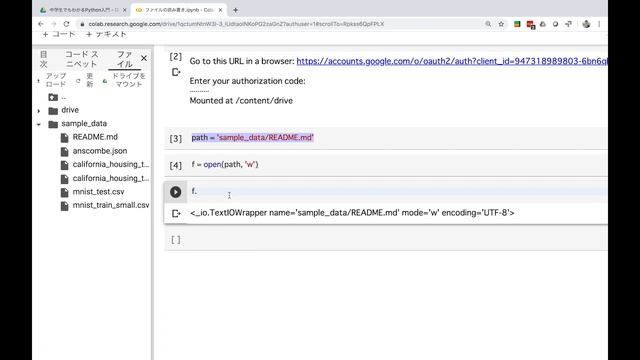This screenshot has height=360, width=640.
Task: Close the active Colab notebook tab
Action: (x=220, y=10)
